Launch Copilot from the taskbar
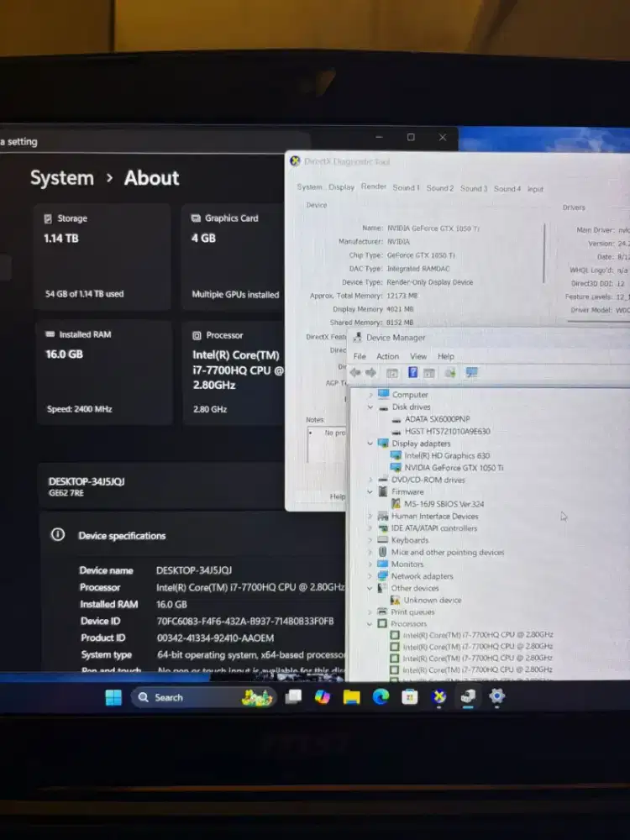The height and width of the screenshot is (840, 630). pyautogui.click(x=322, y=696)
